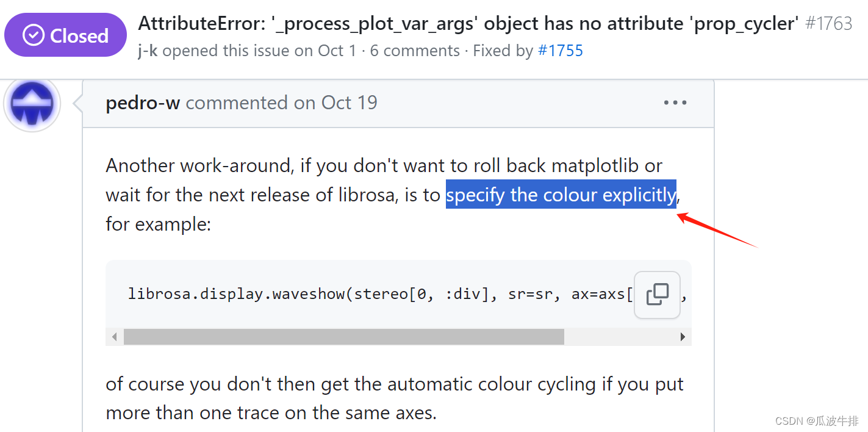Screen dimensions: 868x432
Task: Open pedro-w's profile link
Action: tap(143, 103)
